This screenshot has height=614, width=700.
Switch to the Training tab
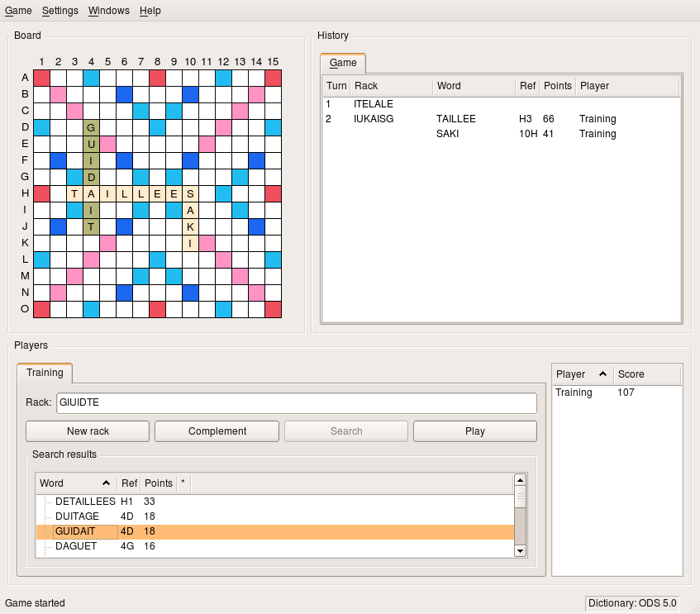pyautogui.click(x=45, y=373)
